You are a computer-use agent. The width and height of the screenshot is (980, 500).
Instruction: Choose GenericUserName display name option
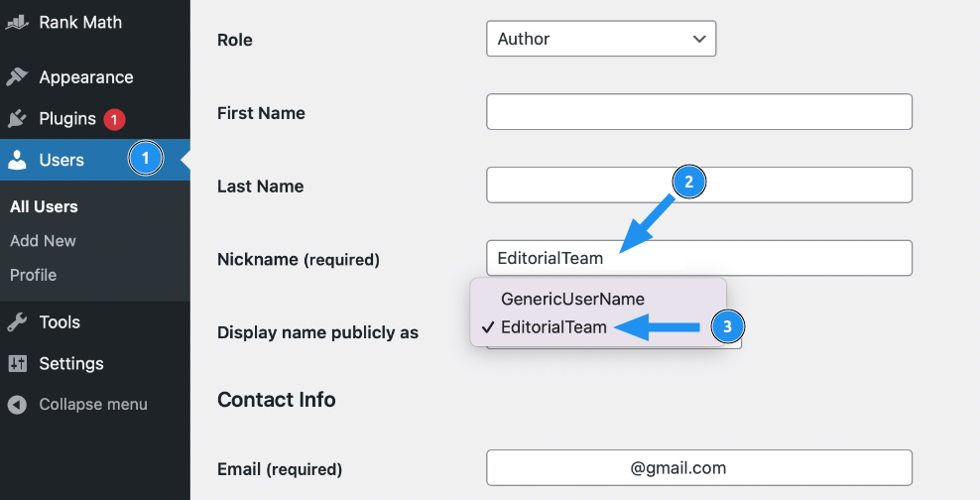572,299
